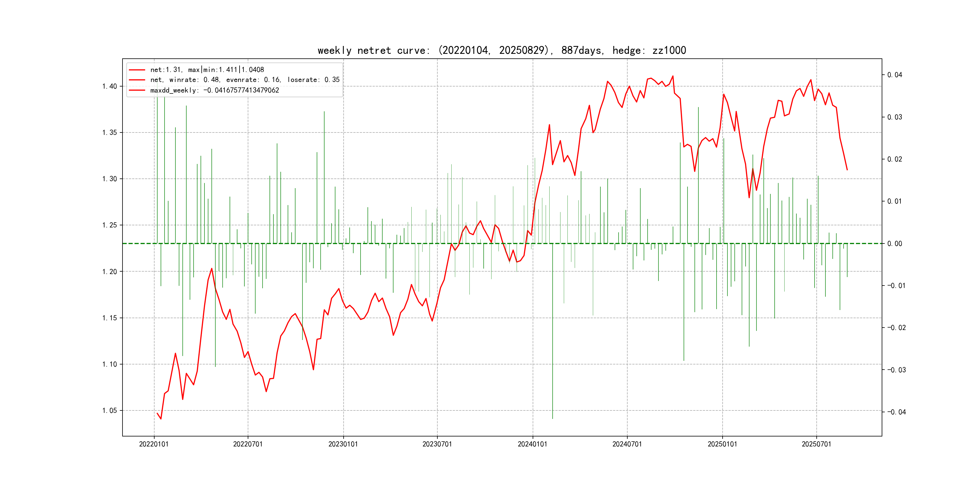Click the 20220101 x-axis date label
The height and width of the screenshot is (490, 980).
(x=154, y=444)
